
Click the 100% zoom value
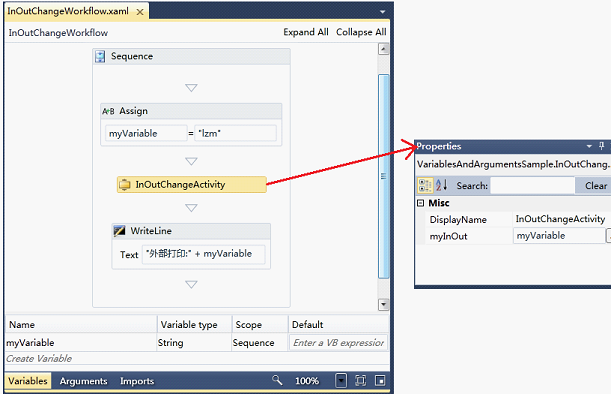click(x=307, y=381)
